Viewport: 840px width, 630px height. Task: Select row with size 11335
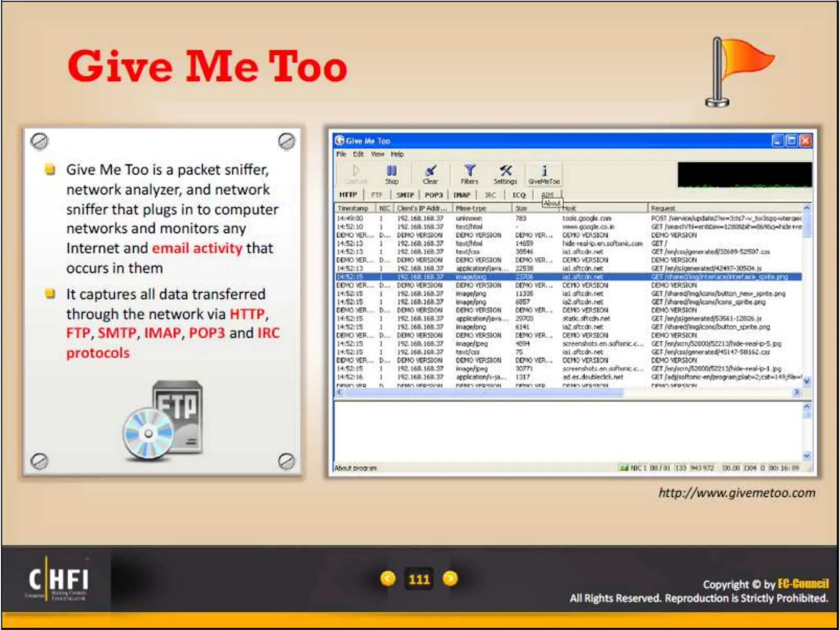(568, 294)
